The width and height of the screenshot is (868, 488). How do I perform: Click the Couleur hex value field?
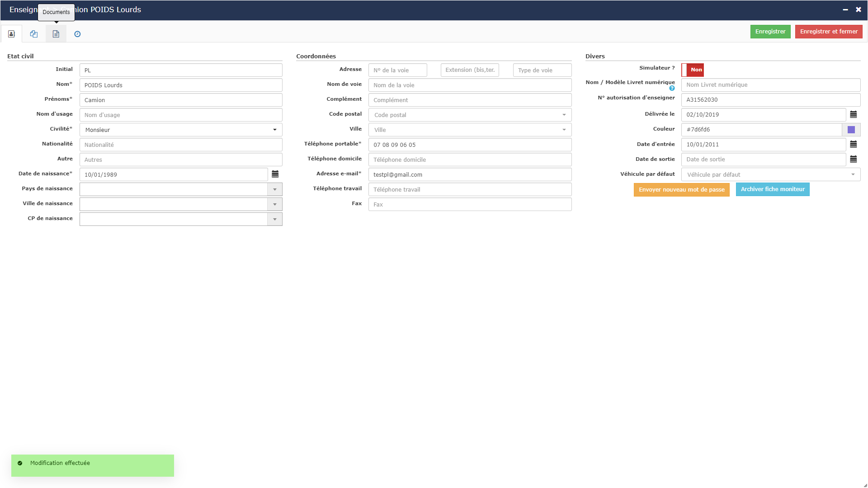(761, 130)
